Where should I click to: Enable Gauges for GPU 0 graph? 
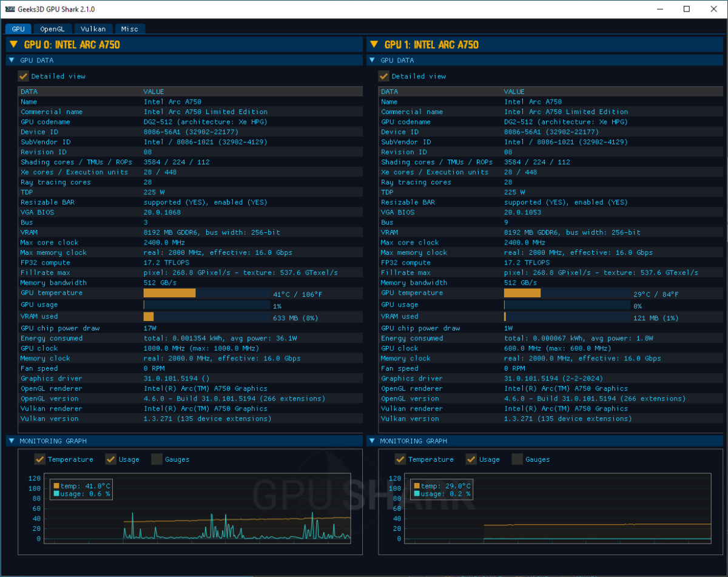click(157, 459)
